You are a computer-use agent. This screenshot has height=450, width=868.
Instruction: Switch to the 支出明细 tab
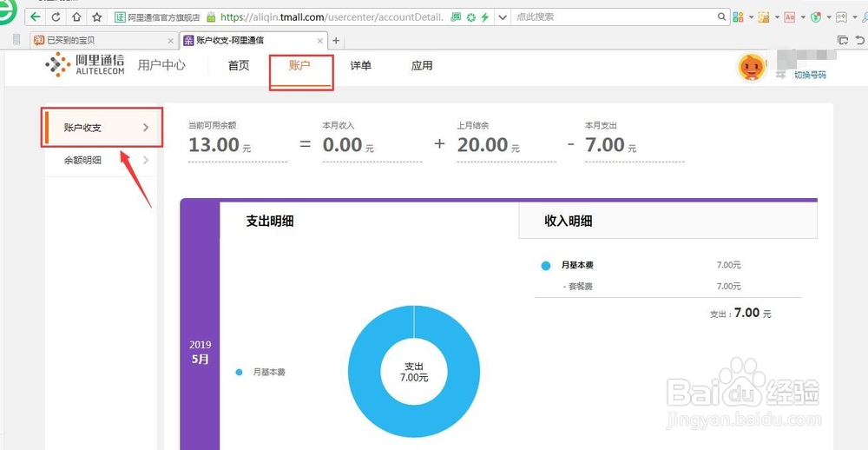(270, 222)
